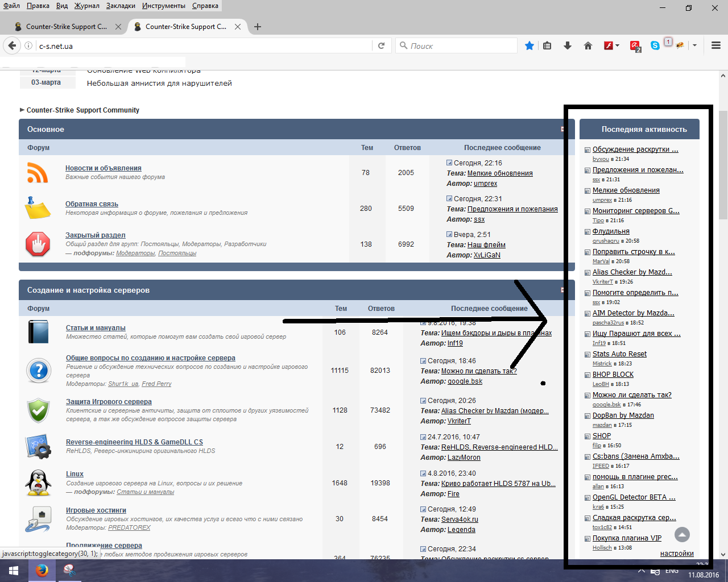Open the Игровые хостинги forum link
Viewport: 728px width, 582px height.
pos(96,510)
